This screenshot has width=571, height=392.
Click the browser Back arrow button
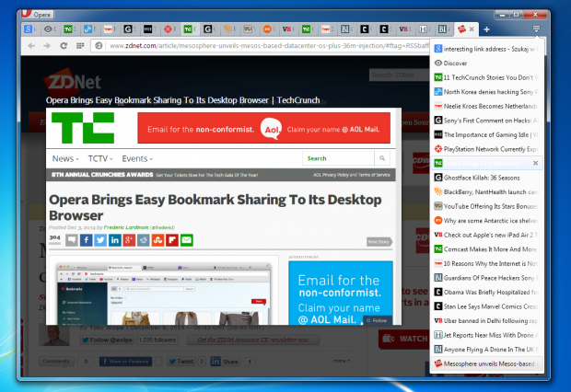(32, 45)
